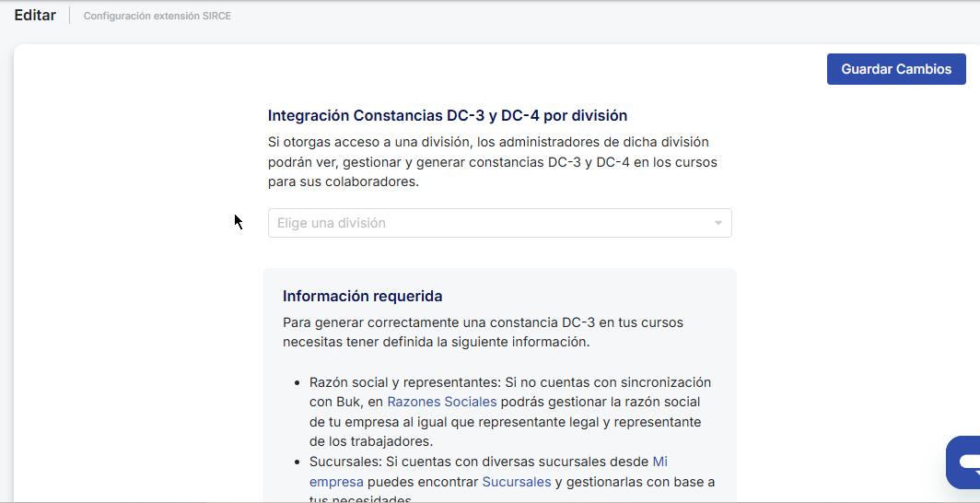980x503 pixels.
Task: Click the 'Sucursales:' bullet label text
Action: 346,462
